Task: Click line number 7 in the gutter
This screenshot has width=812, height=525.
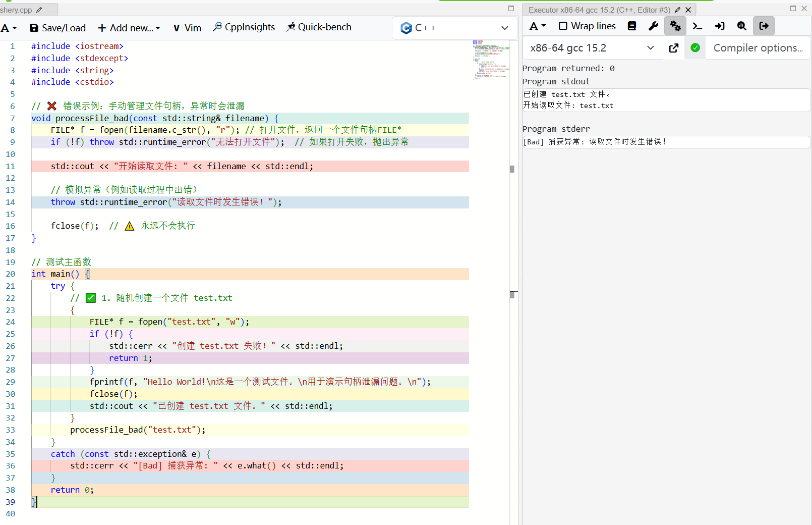Action: point(13,118)
